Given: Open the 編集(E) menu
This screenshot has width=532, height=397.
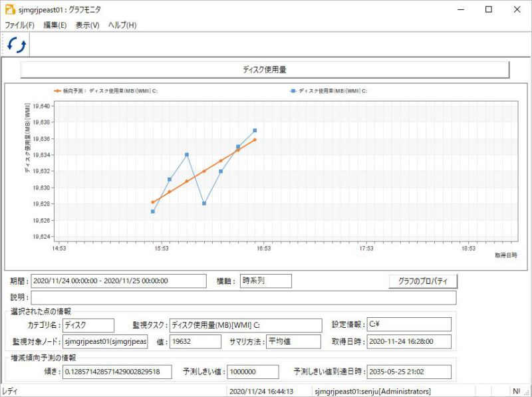Looking at the screenshot, I should click(x=55, y=25).
